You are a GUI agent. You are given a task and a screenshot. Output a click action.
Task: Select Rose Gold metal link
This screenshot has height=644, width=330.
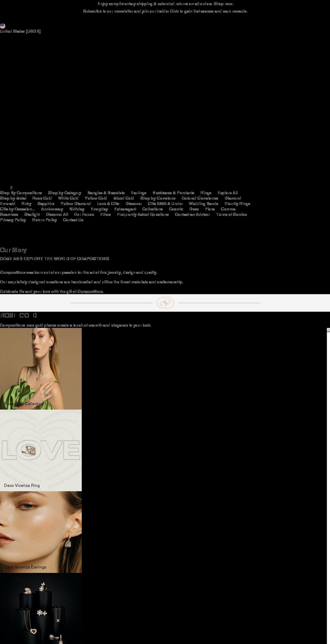point(42,198)
